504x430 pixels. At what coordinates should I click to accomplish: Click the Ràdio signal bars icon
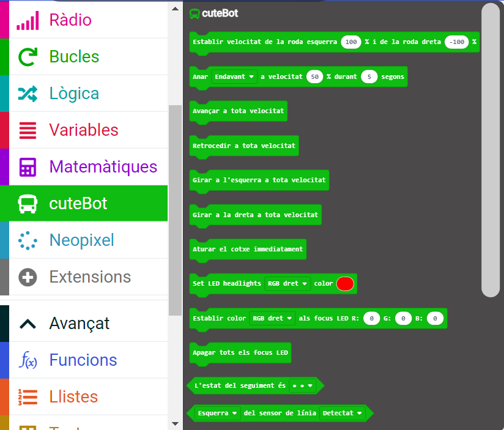click(x=28, y=20)
